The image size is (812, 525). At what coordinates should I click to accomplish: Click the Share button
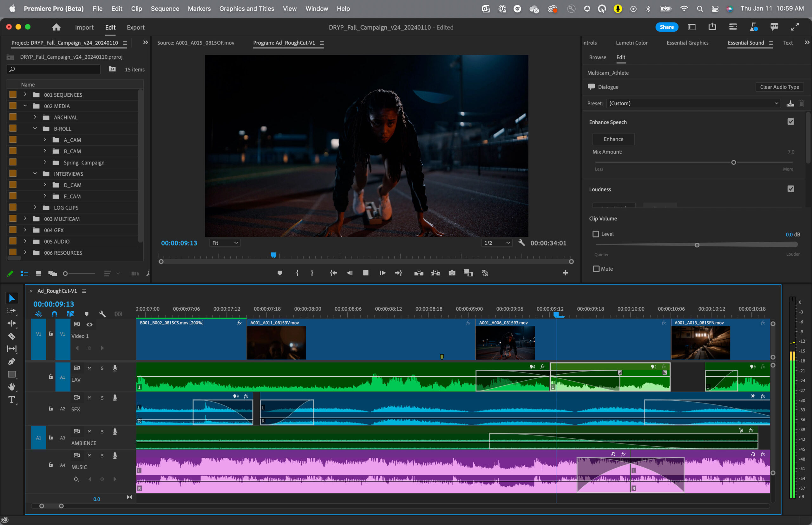[666, 27]
